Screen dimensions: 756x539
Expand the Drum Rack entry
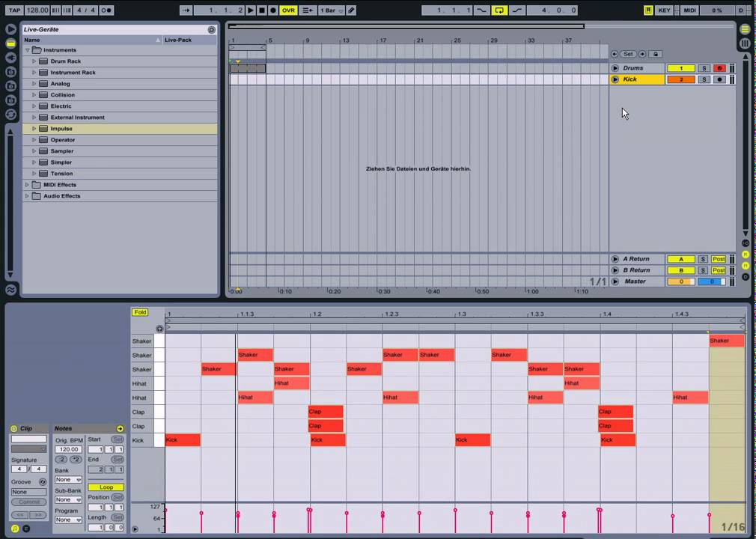tap(34, 61)
